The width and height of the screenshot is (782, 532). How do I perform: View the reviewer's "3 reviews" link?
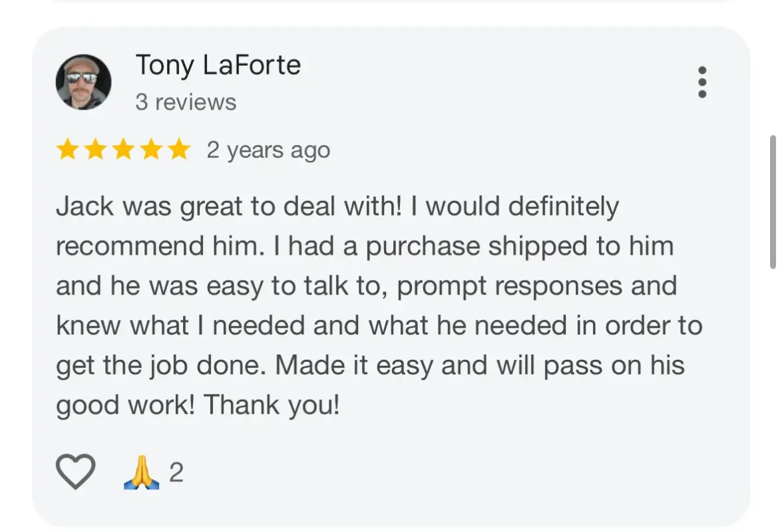(x=186, y=102)
